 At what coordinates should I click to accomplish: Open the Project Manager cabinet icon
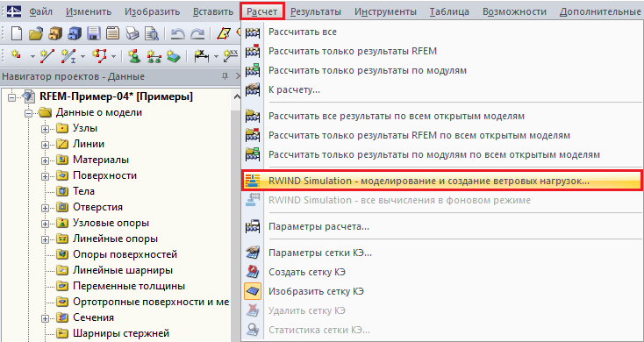55,33
